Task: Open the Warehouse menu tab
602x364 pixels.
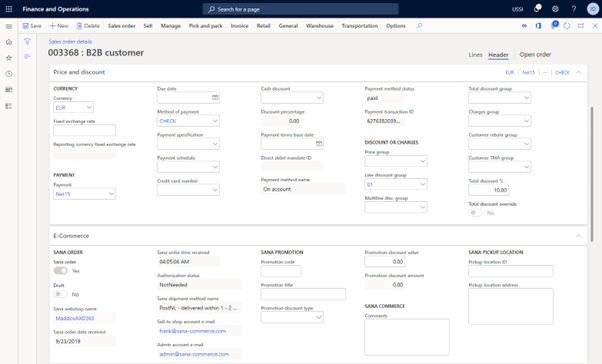Action: (319, 26)
